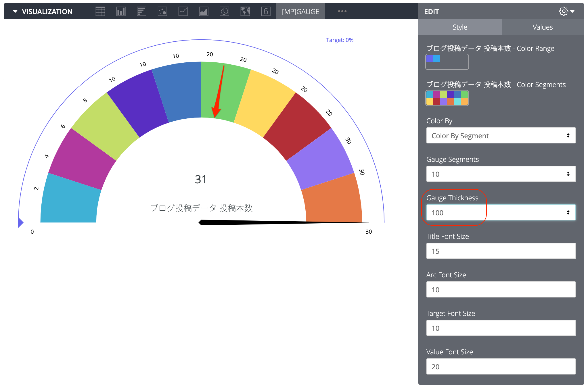The width and height of the screenshot is (588, 390).
Task: Select the line chart visualization icon
Action: (x=183, y=11)
